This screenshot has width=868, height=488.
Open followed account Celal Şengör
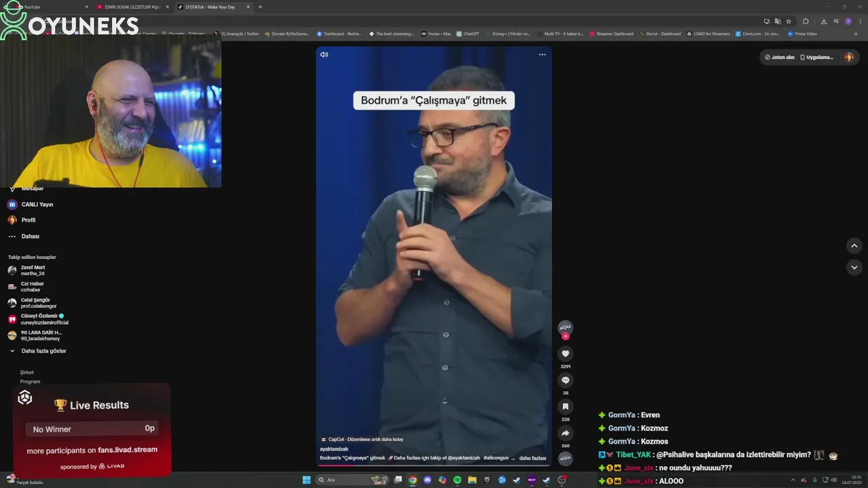coord(33,303)
